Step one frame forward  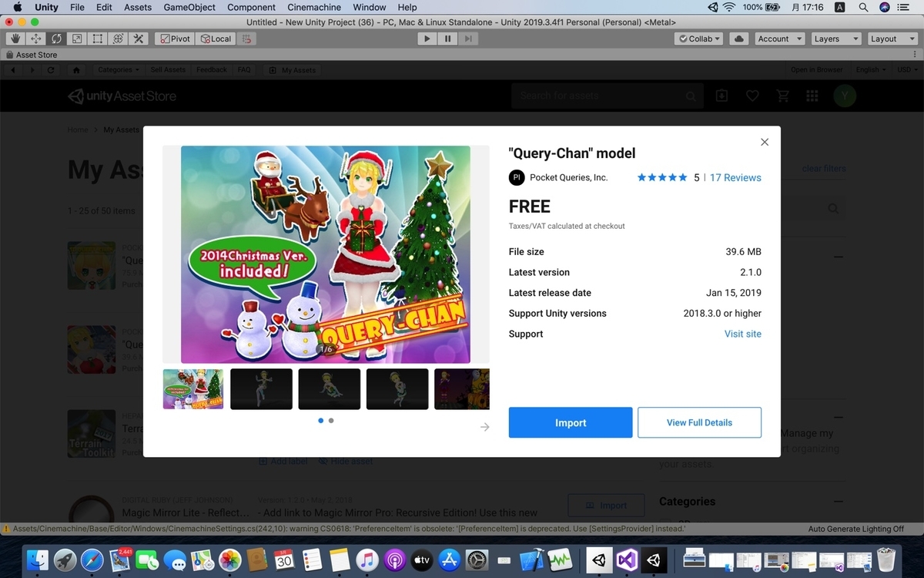pyautogui.click(x=468, y=39)
